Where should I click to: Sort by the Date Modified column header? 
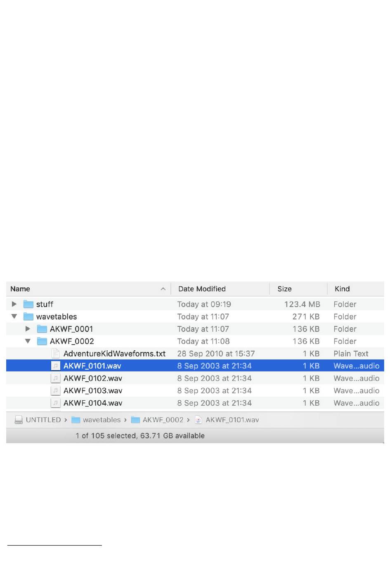click(202, 289)
